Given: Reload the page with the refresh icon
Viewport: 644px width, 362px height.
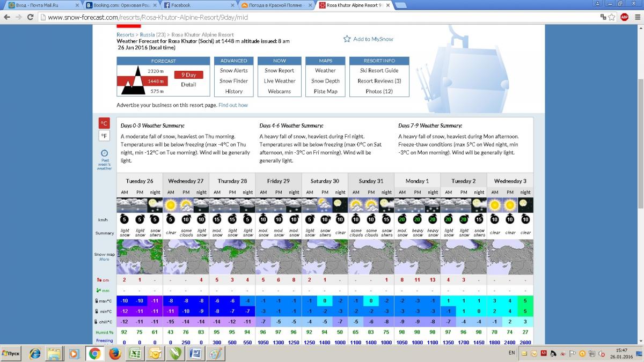Looking at the screenshot, I should [31, 17].
